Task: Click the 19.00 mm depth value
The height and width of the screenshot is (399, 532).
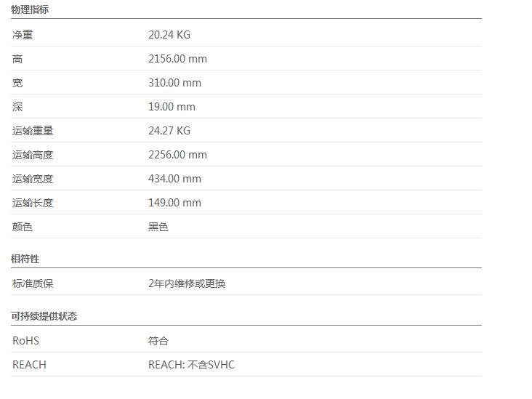Action: click(172, 107)
